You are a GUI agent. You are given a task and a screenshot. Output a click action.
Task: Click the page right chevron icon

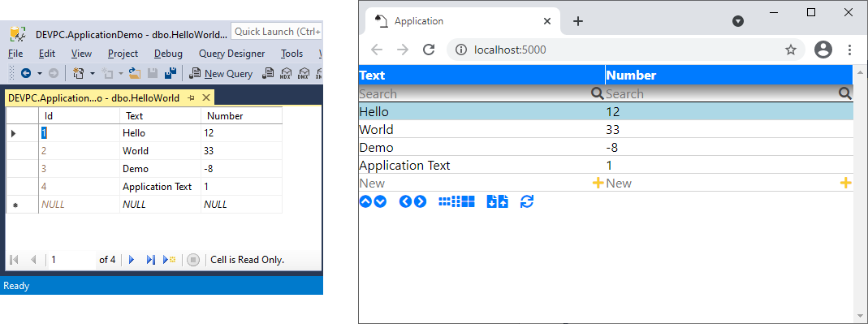pos(420,201)
